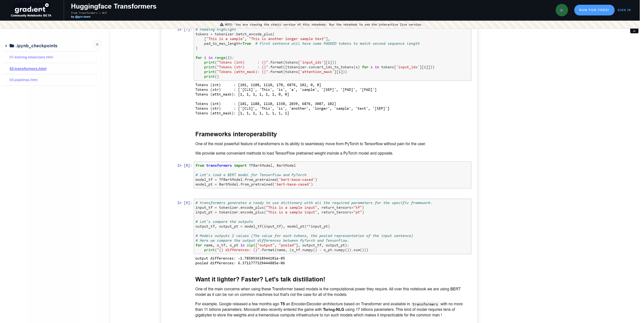The width and height of the screenshot is (644, 323).
Task: Click inside the padding highlight code cell
Action: click(332, 54)
